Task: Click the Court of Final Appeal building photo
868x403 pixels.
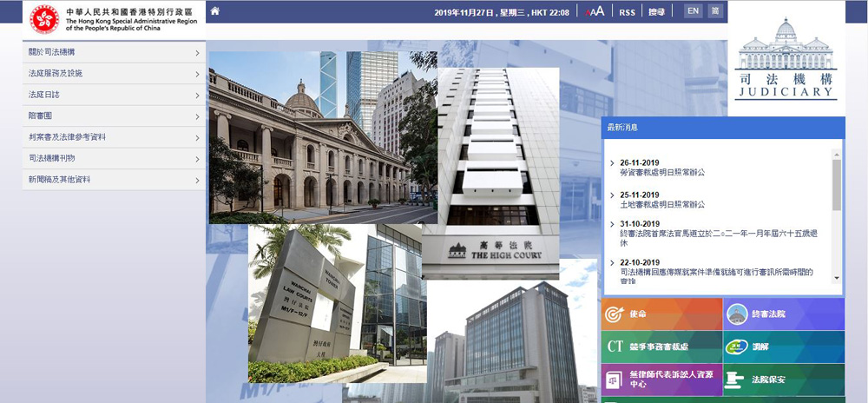Action: point(323,137)
